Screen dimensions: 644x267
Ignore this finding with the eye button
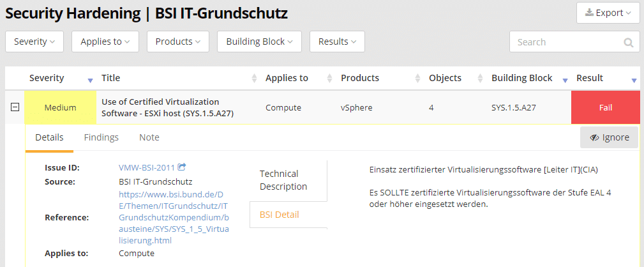tap(609, 137)
